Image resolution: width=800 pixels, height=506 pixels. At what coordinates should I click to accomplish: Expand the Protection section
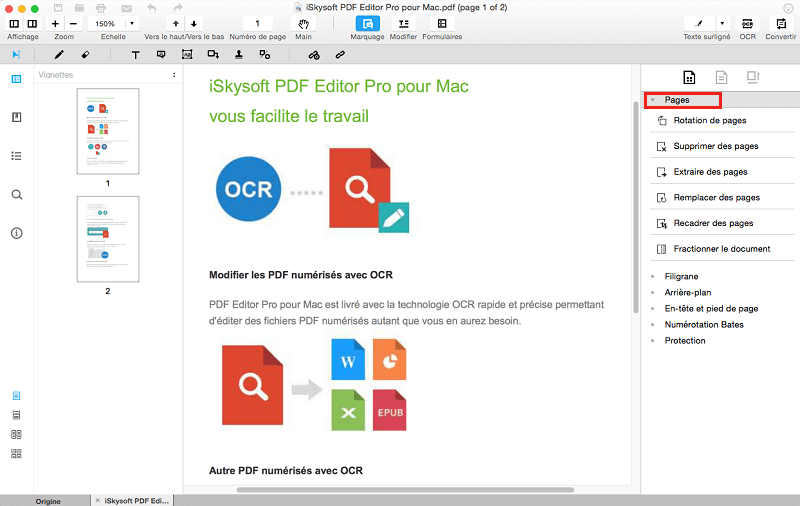(653, 341)
